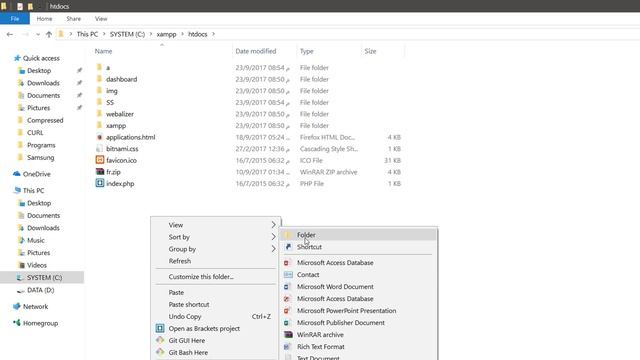Open the View ribbon tab

(x=101, y=19)
